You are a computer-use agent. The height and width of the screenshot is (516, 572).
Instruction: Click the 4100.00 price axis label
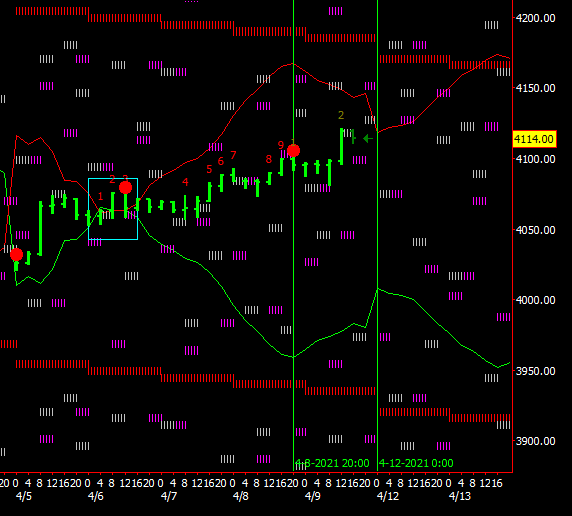click(x=536, y=159)
